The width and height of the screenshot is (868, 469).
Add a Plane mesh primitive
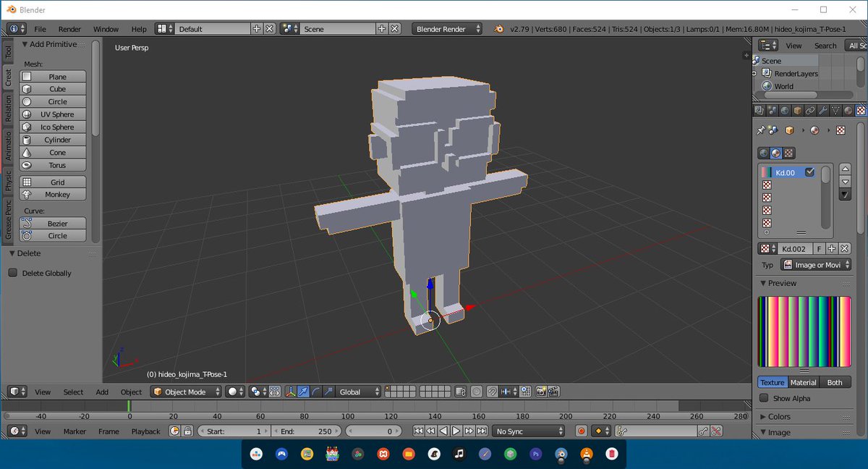click(53, 77)
